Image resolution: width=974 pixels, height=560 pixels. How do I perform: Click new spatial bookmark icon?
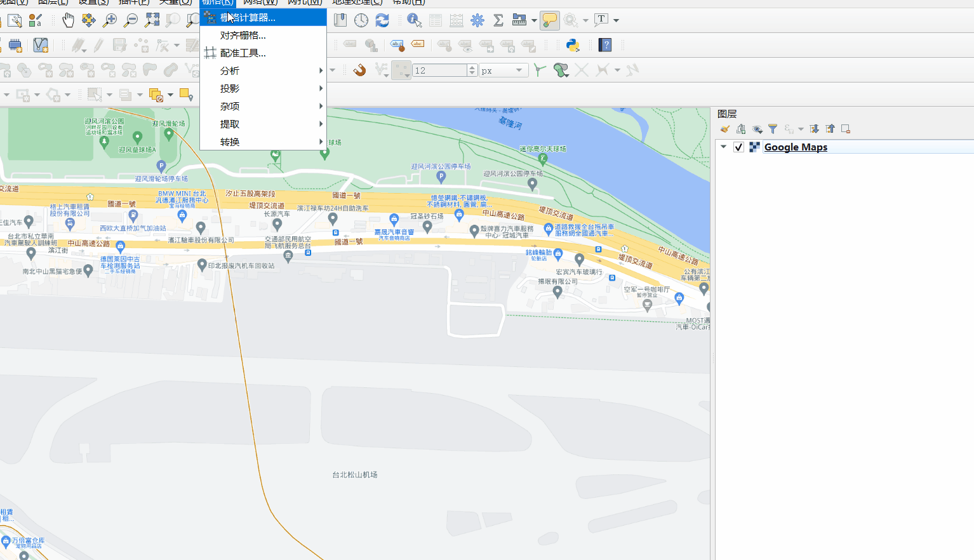[x=340, y=20]
